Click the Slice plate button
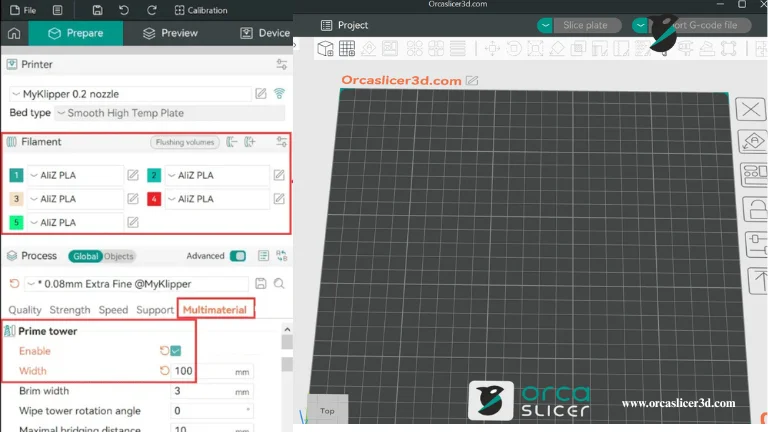This screenshot has height=432, width=768. (580, 25)
